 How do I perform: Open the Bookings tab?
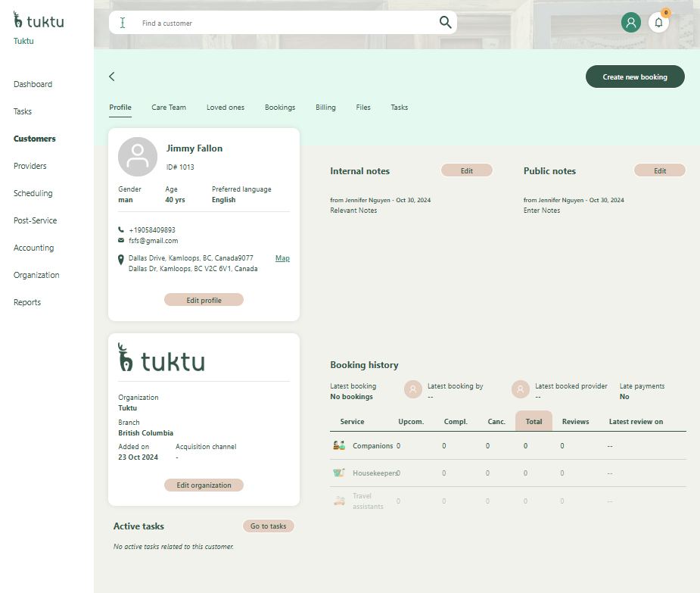[x=280, y=108]
